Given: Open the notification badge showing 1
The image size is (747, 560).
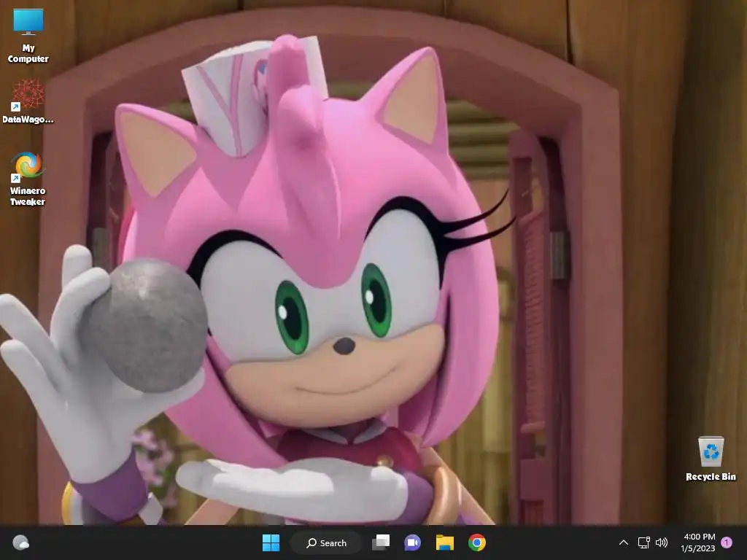Looking at the screenshot, I should click(x=727, y=542).
